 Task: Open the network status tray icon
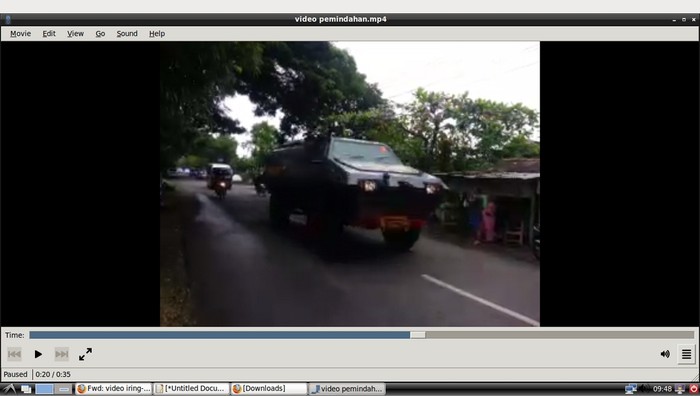point(630,389)
